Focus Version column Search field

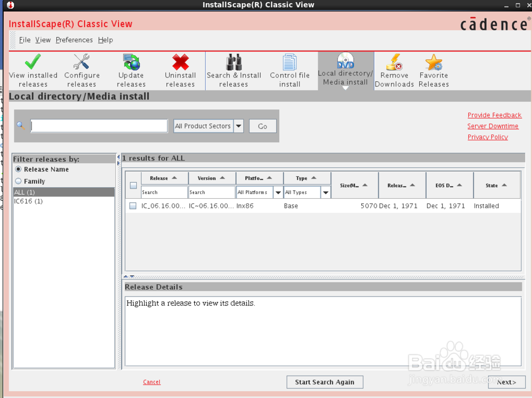point(212,192)
